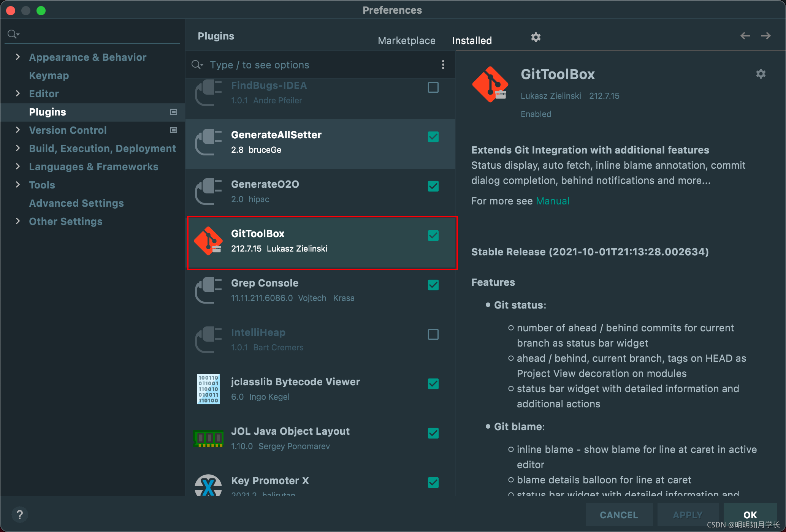Click the FindBugs-IDEA plug icon
This screenshot has width=786, height=532.
tap(208, 93)
